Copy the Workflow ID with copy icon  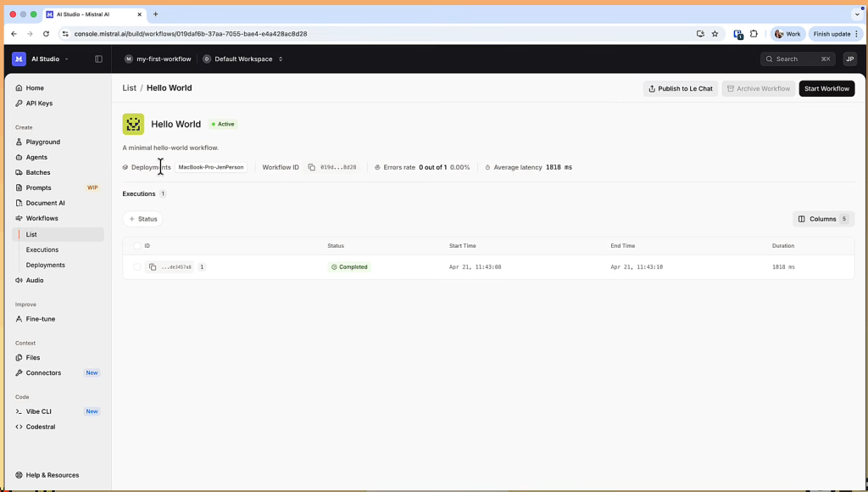312,168
